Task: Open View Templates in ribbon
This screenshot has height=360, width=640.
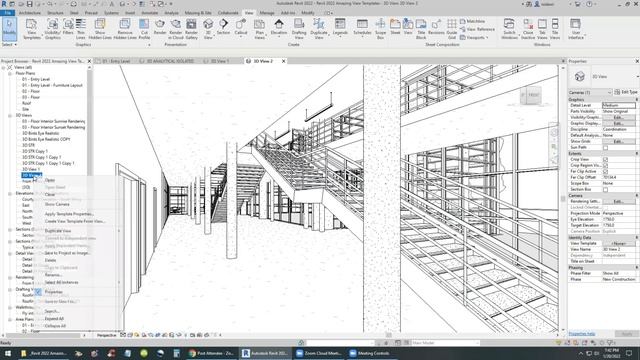Action: click(31, 29)
